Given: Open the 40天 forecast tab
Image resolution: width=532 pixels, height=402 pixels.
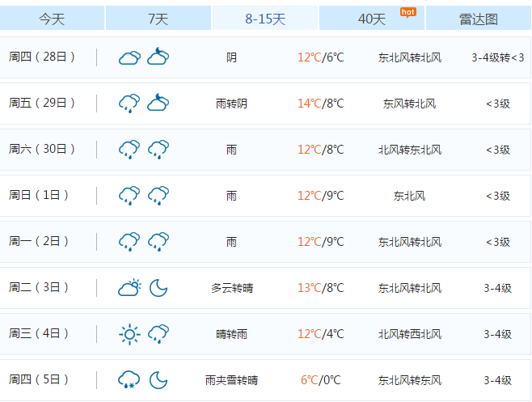Looking at the screenshot, I should click(x=372, y=19).
